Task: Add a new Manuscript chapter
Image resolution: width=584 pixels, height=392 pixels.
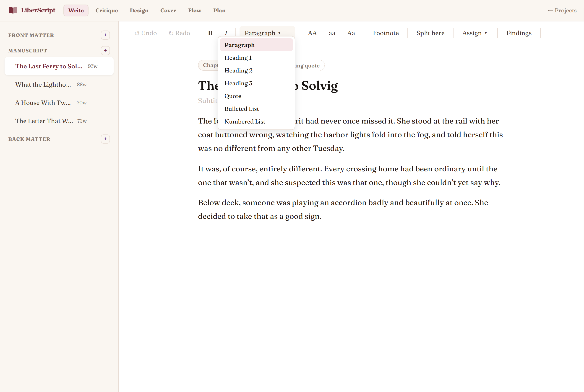Action: click(x=105, y=51)
